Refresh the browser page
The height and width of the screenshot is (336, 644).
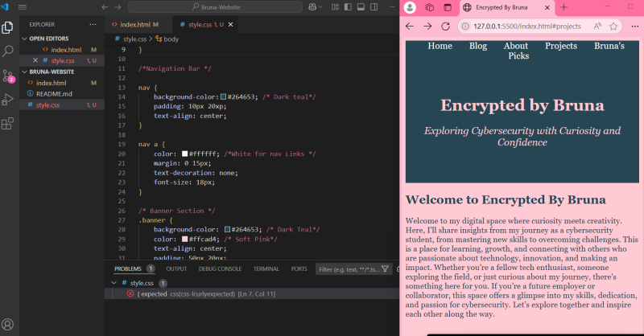point(445,26)
